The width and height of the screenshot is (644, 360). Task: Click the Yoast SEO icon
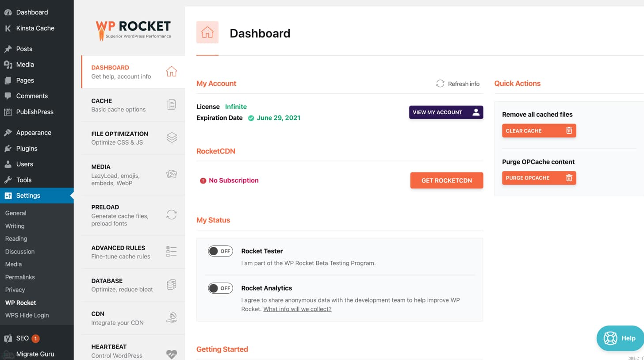8,338
